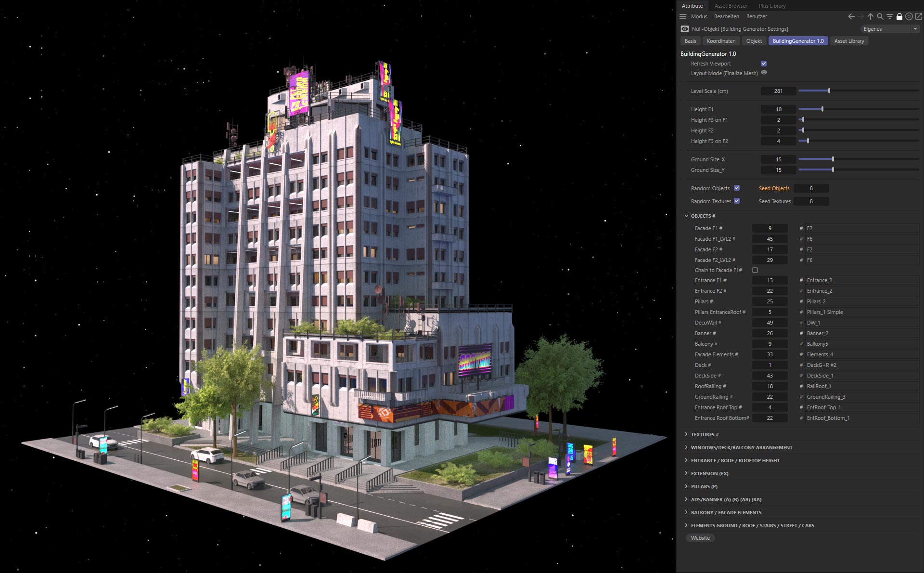Uncheck Random Textures

click(736, 201)
